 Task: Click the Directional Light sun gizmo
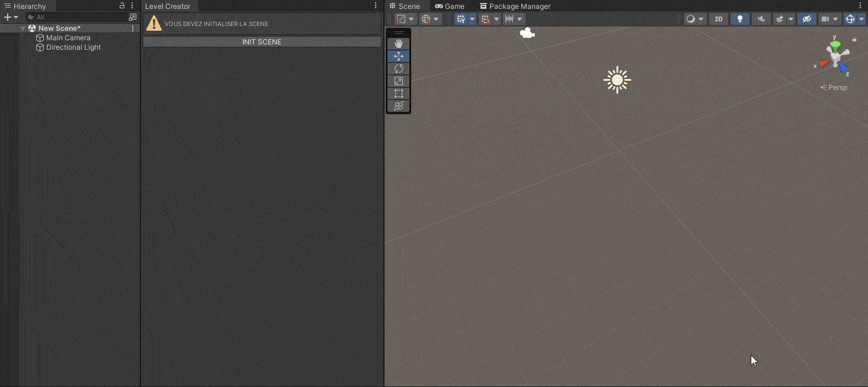pos(617,80)
